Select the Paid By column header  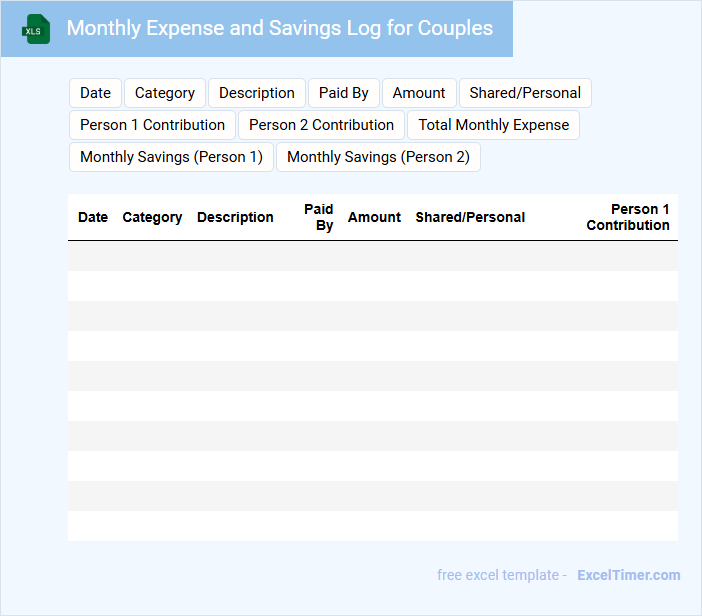point(319,217)
